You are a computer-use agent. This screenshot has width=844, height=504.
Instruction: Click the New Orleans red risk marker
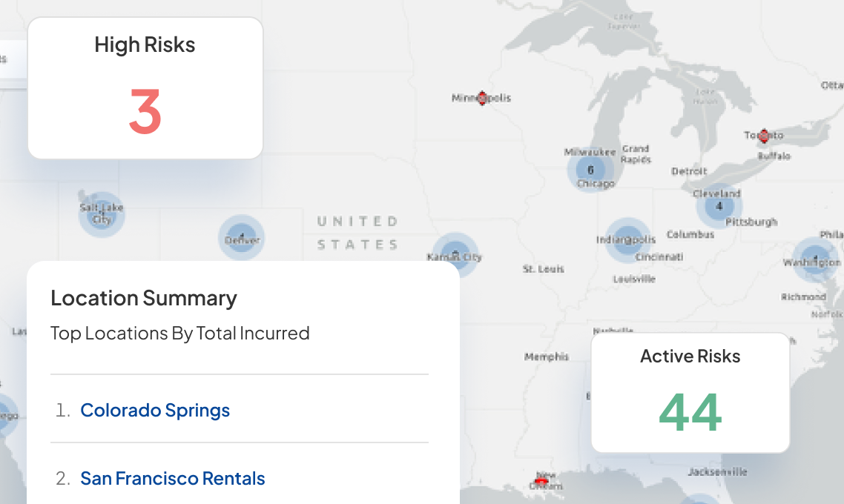542,479
